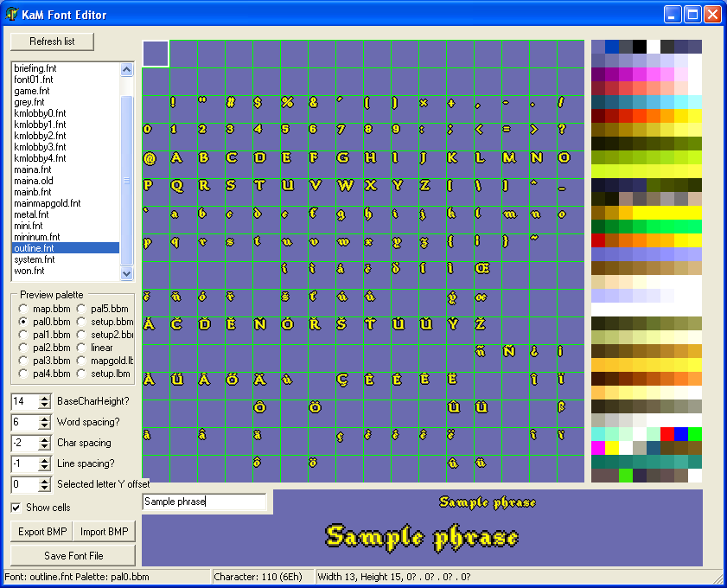Toggle the Show cells checkbox

tap(16, 508)
